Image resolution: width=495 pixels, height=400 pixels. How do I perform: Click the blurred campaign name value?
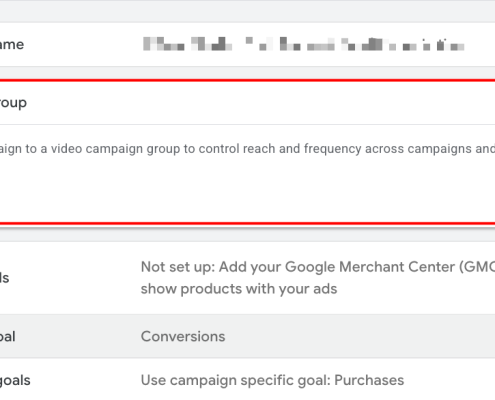(304, 44)
